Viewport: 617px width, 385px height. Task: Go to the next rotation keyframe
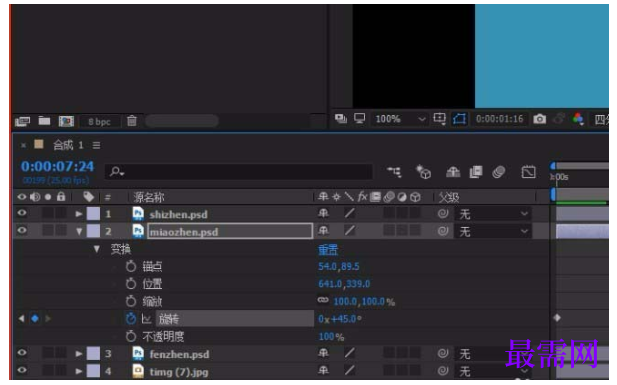point(48,318)
